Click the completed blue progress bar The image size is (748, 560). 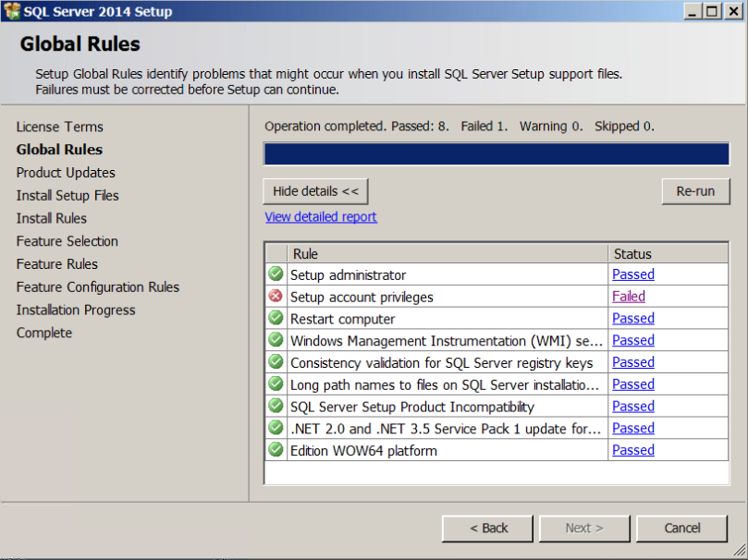pos(497,154)
